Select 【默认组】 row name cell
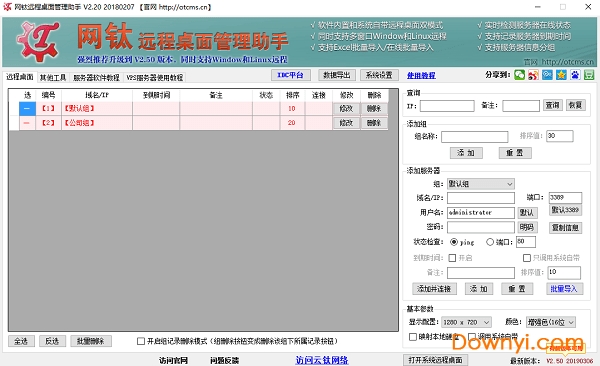 [x=97, y=109]
